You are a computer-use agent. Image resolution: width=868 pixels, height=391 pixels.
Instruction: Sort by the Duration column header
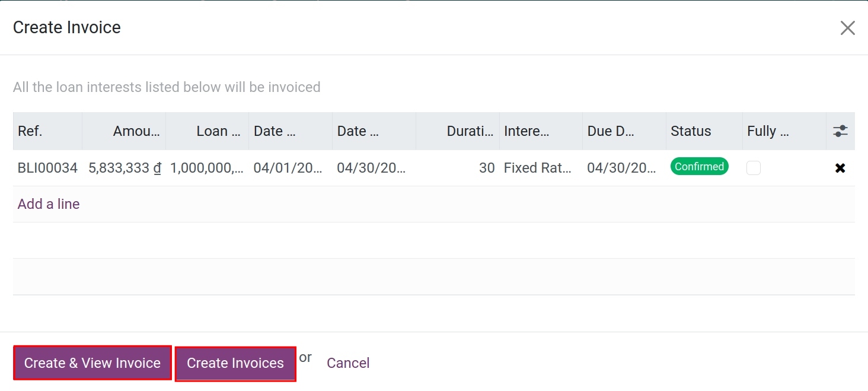point(458,131)
